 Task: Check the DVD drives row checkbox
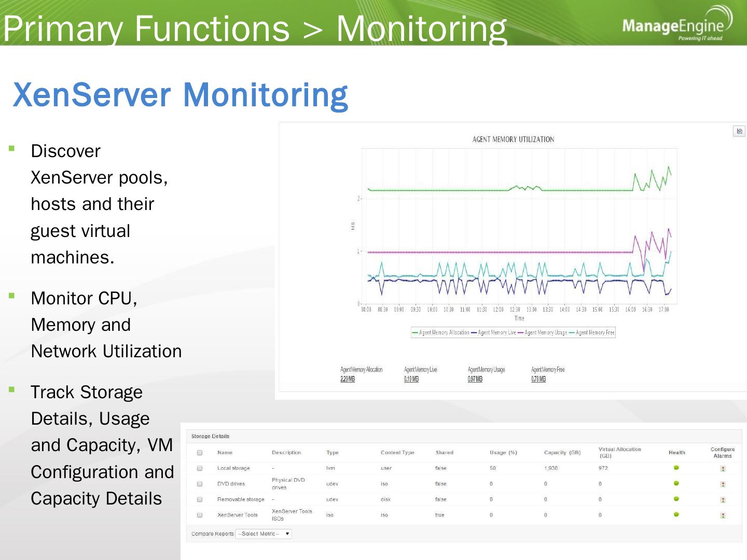[x=200, y=484]
